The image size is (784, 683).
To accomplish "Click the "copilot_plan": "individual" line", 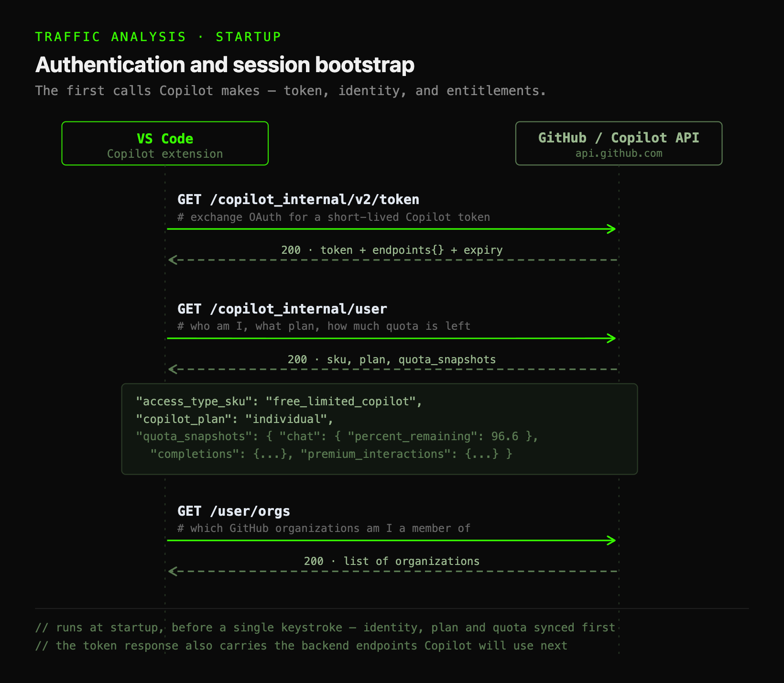I will pos(235,419).
